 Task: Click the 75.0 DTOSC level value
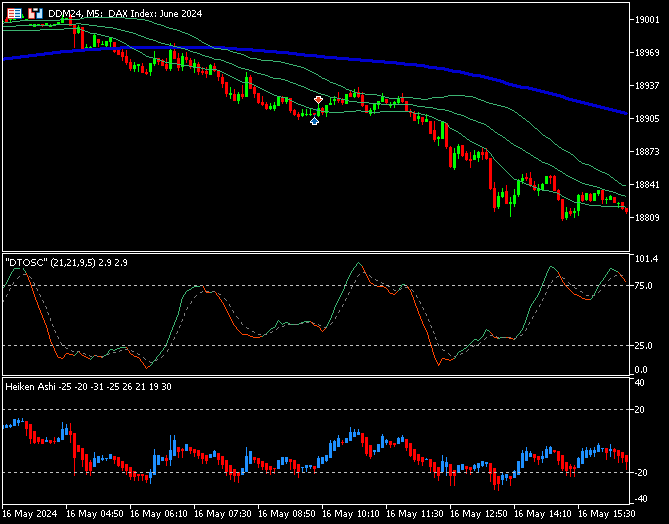[644, 286]
